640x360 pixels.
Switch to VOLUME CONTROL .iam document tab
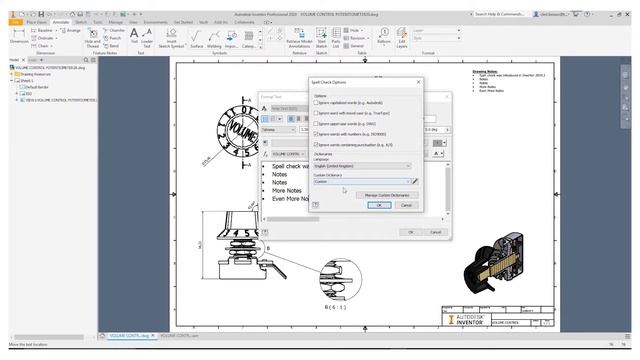click(179, 336)
